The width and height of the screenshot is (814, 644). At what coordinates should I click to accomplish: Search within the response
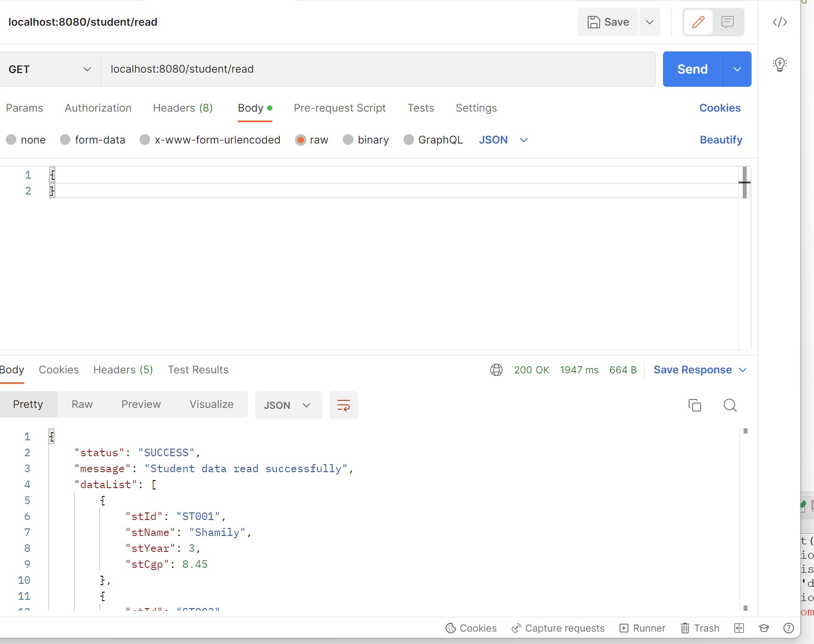point(730,405)
